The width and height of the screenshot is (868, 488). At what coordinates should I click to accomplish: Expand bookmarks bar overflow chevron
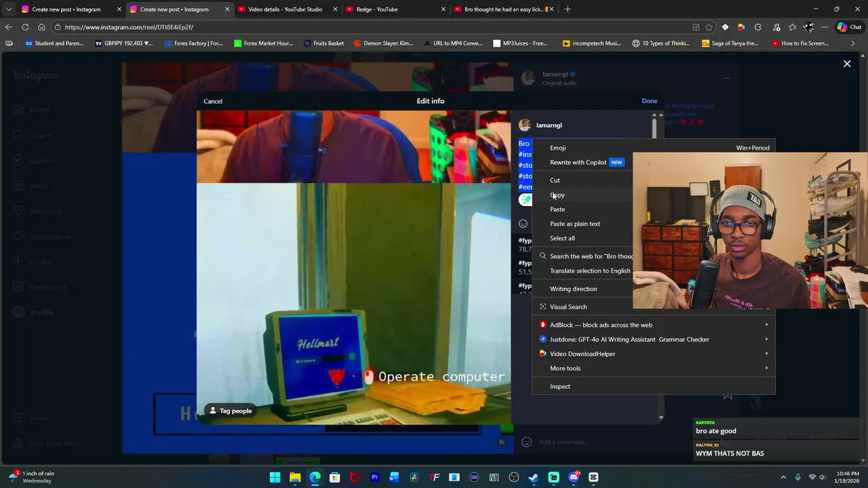tap(853, 43)
